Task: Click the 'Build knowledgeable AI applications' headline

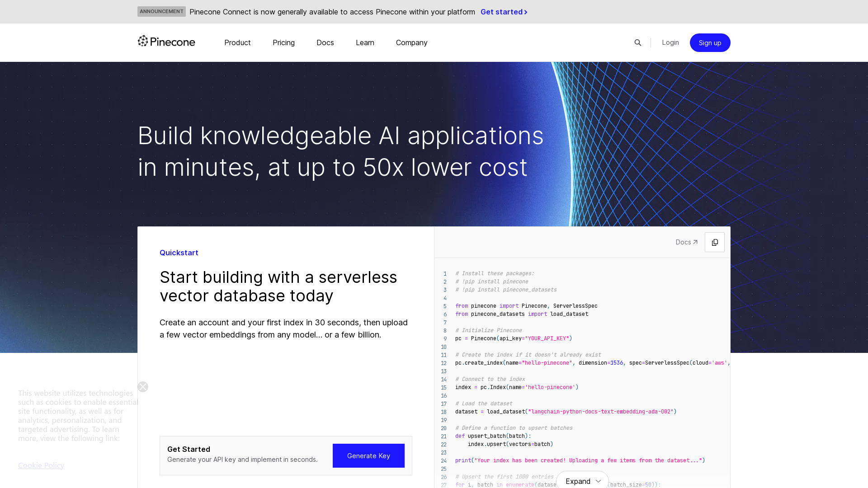Action: tap(340, 151)
